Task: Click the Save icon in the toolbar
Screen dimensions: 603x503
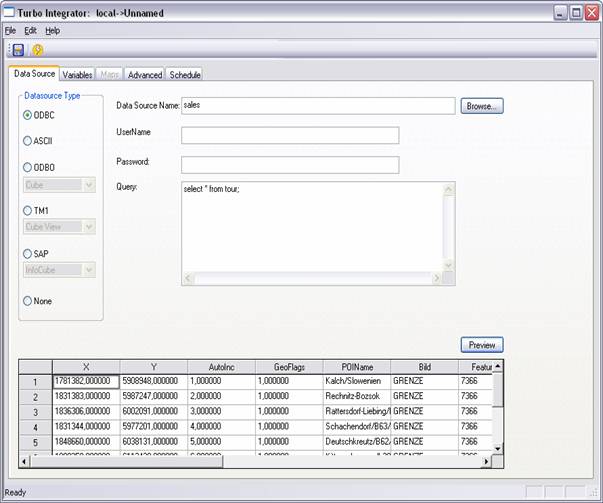Action: (18, 49)
